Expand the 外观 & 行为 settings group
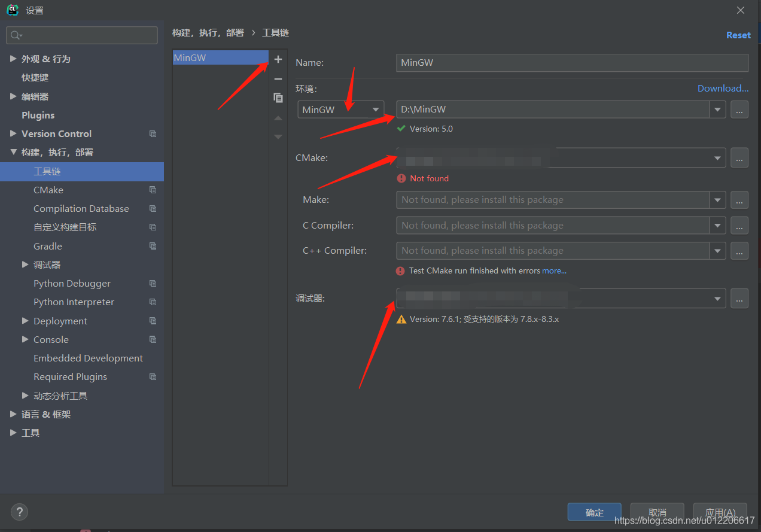 13,59
